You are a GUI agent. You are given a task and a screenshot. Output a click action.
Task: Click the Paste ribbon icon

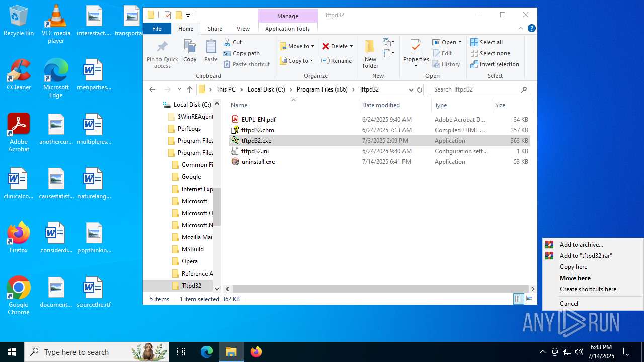[211, 51]
